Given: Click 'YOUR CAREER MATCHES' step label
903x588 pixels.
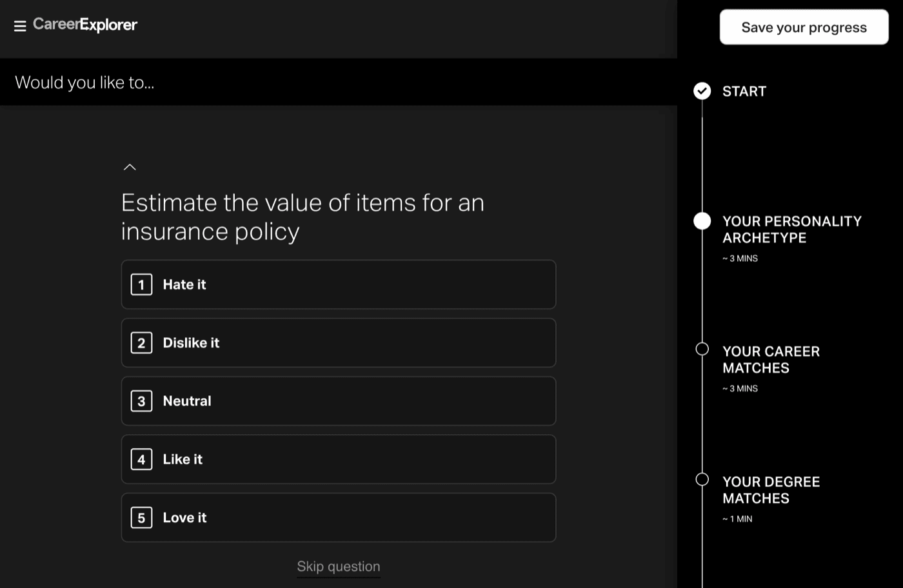Looking at the screenshot, I should 771,360.
